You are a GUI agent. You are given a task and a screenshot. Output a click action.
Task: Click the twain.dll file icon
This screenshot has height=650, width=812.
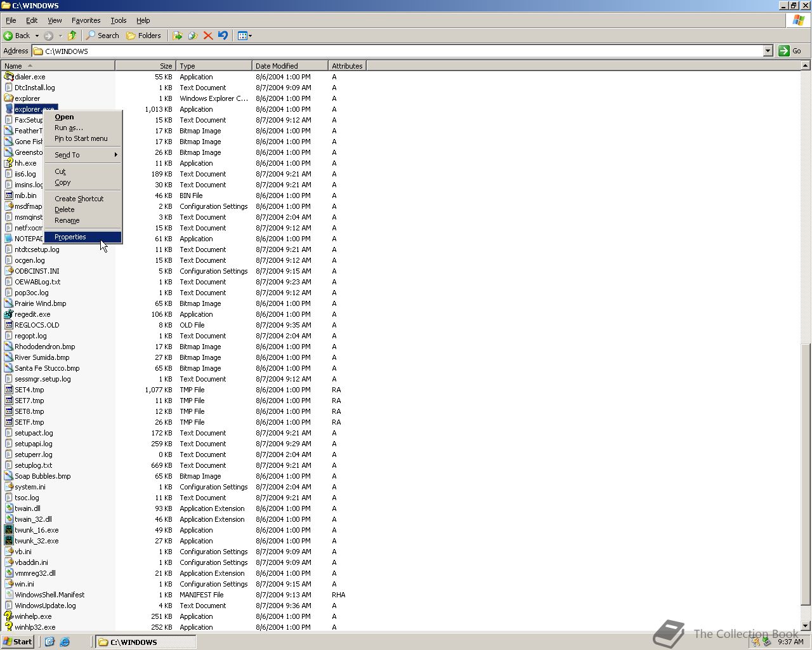point(9,508)
